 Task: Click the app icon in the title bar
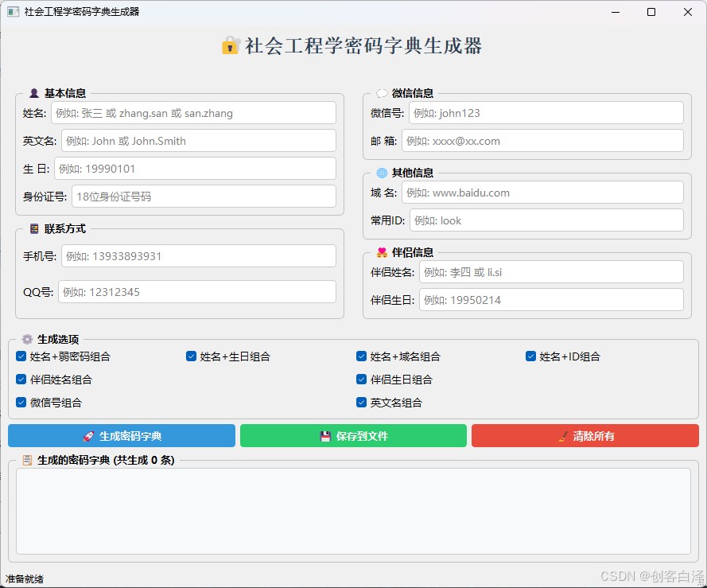(x=13, y=12)
